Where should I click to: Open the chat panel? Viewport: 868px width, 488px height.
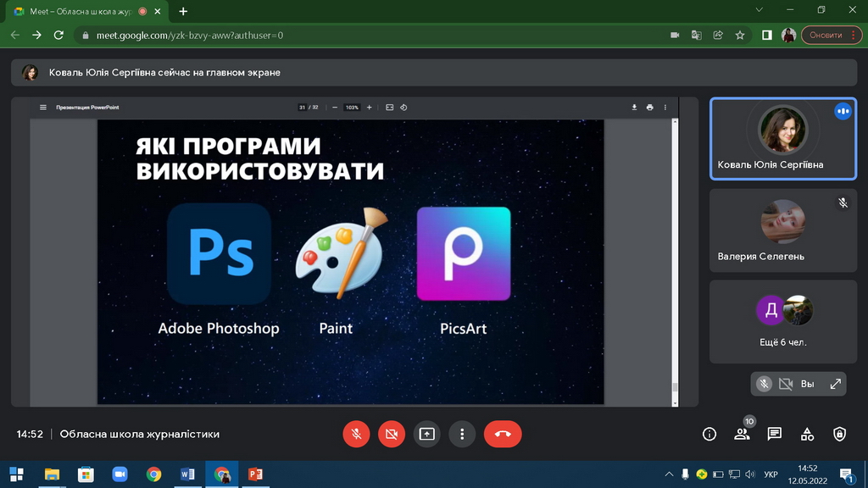tap(775, 435)
